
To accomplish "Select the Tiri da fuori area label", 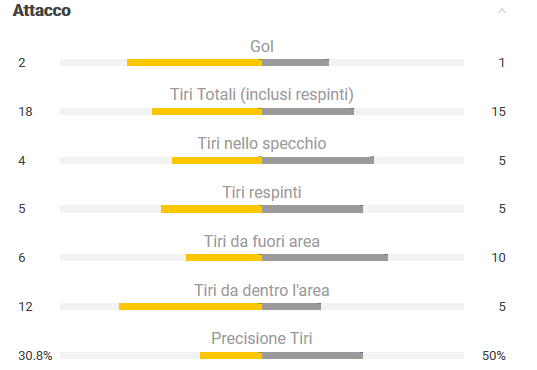I will pyautogui.click(x=262, y=242).
